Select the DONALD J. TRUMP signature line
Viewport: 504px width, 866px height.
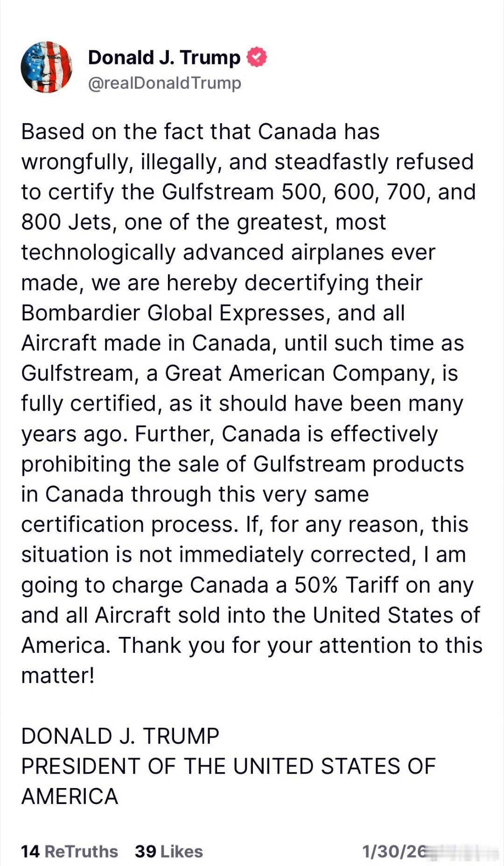[x=120, y=736]
